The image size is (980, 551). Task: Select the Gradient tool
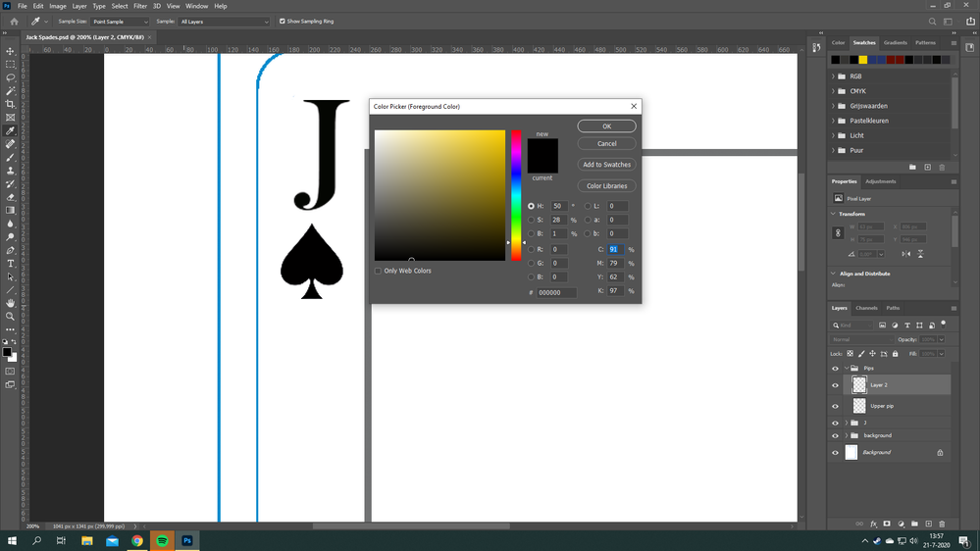tap(10, 211)
